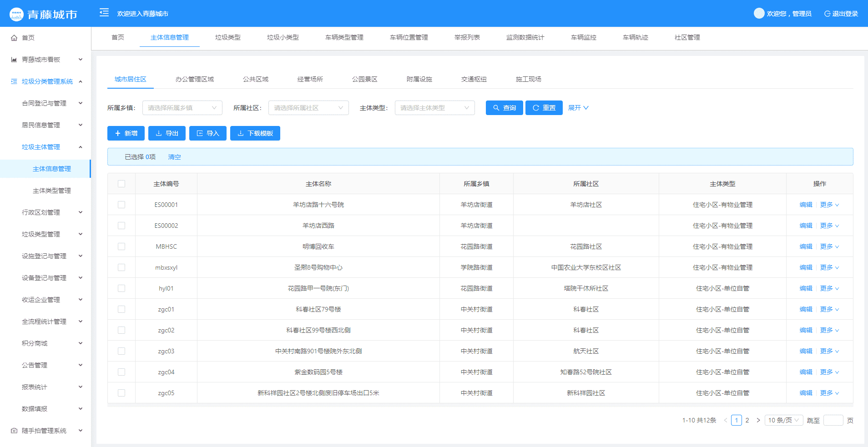
Task: Switch to the 车辆监控 top tab
Action: (584, 37)
